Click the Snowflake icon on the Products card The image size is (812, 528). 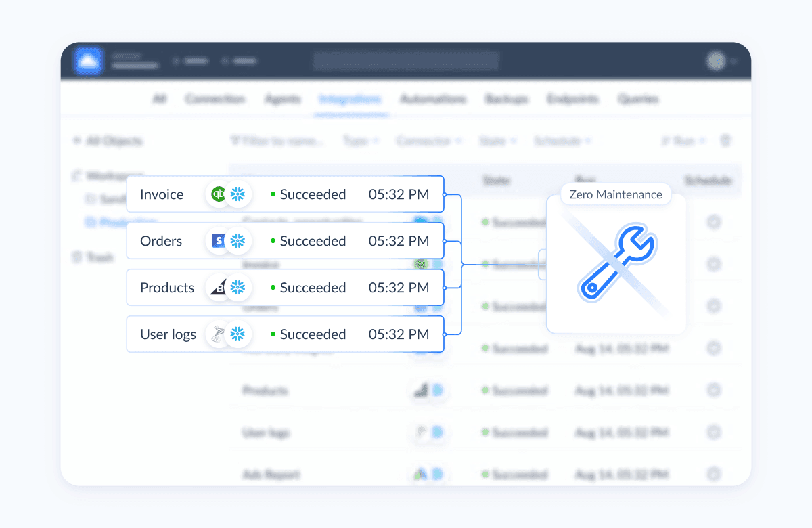pos(238,288)
